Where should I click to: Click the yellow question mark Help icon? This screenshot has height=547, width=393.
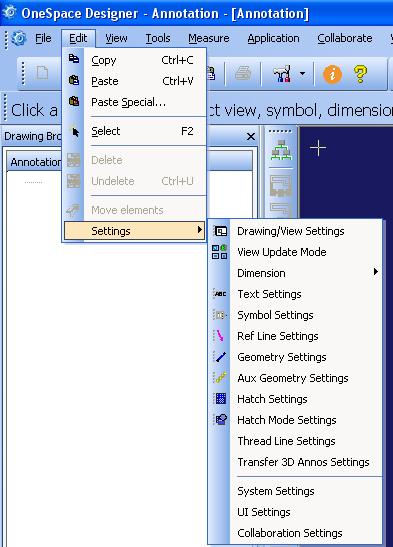(361, 74)
